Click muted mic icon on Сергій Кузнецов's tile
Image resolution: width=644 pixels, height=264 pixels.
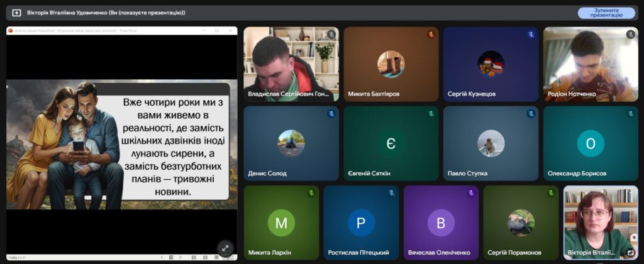tap(531, 35)
